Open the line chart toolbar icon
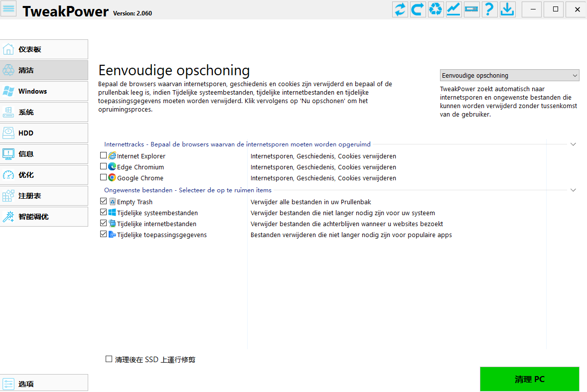 coord(453,9)
